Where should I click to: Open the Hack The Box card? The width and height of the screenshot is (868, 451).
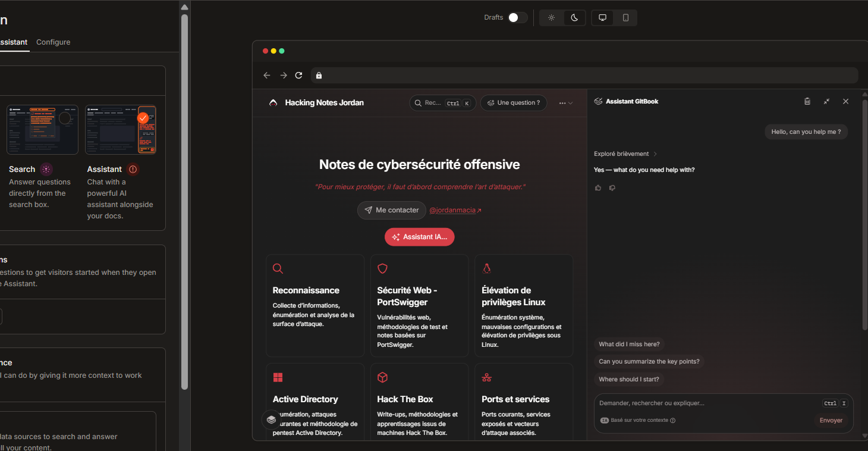click(420, 402)
